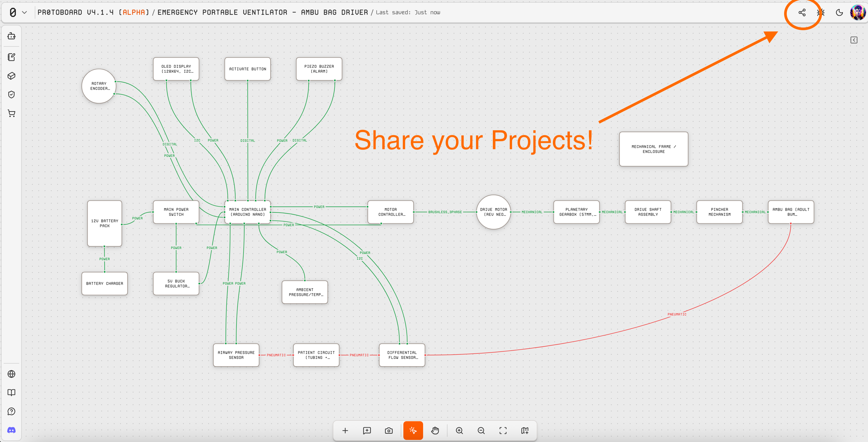Open the help question mark icon
This screenshot has width=868, height=442.
(x=11, y=411)
